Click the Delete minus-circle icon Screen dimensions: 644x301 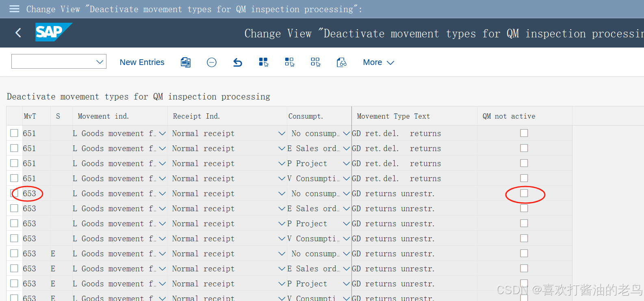(x=212, y=62)
